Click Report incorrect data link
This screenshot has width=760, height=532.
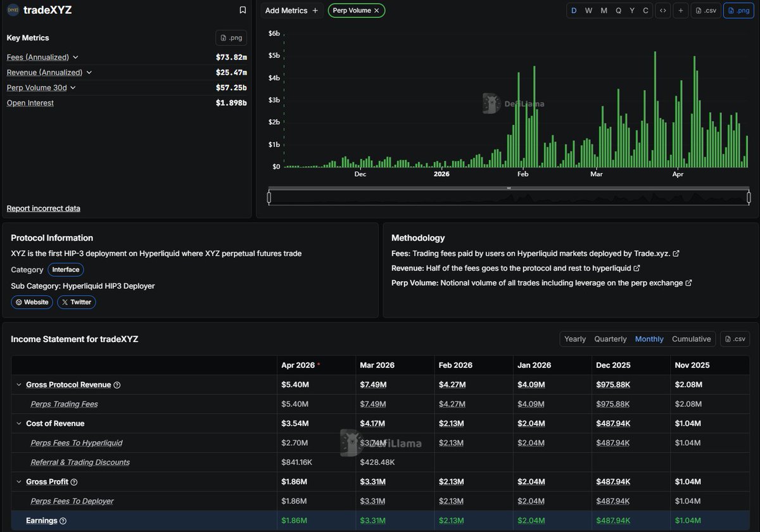pos(44,208)
